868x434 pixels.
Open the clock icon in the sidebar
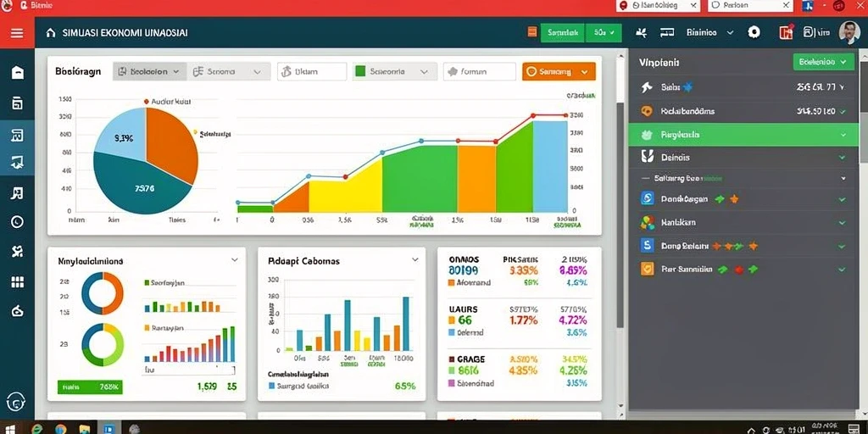coord(17,222)
